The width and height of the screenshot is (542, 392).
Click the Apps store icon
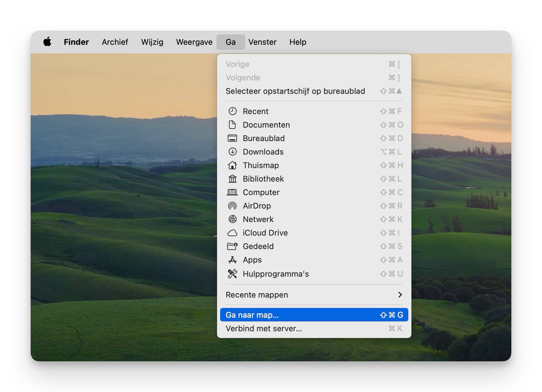pos(232,260)
